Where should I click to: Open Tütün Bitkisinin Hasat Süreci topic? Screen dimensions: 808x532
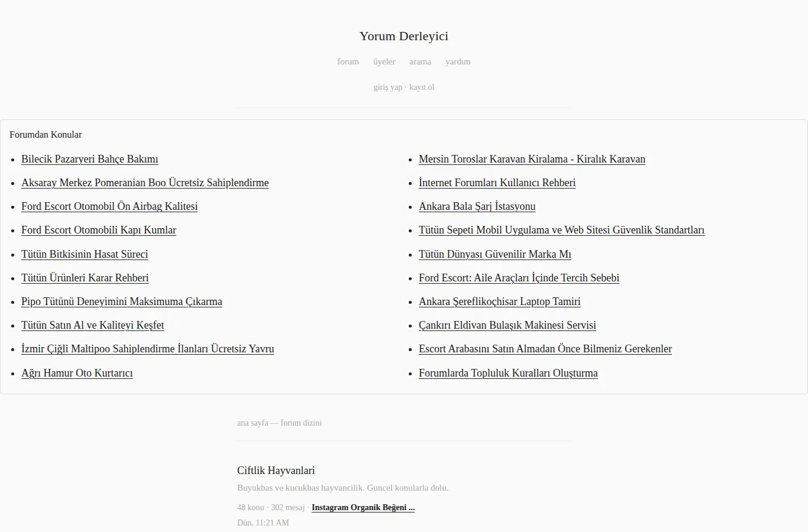[x=85, y=254]
